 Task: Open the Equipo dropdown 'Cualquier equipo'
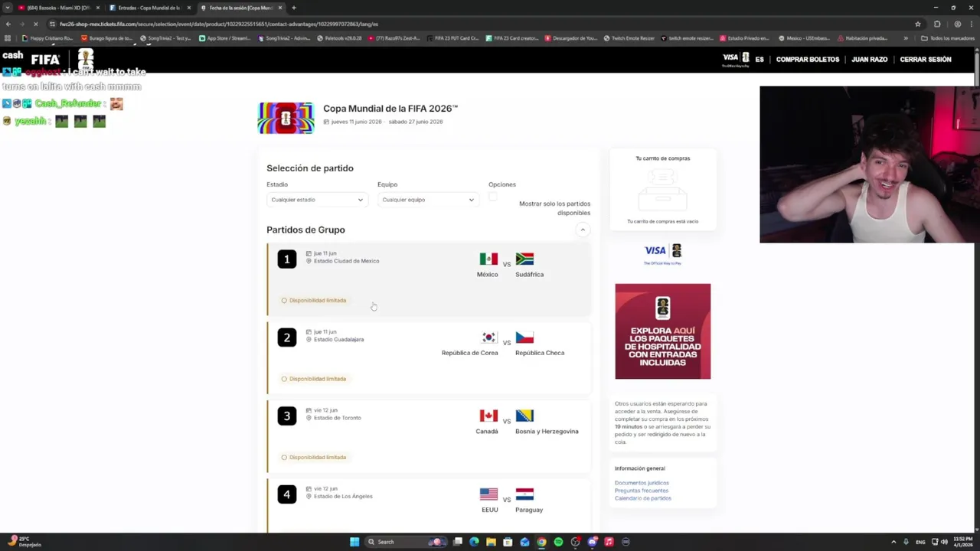428,200
